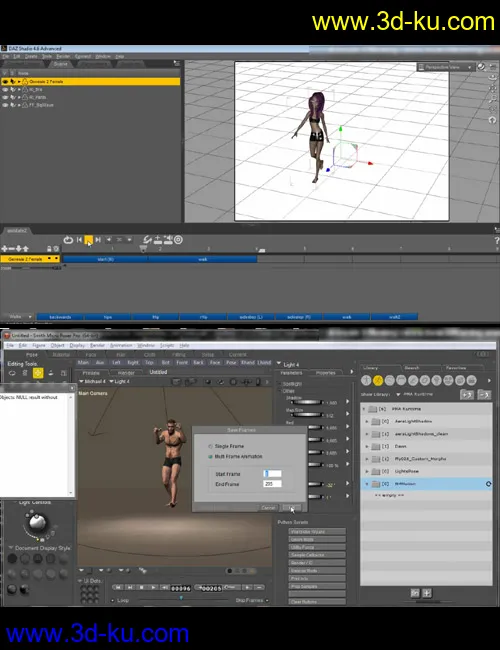Click the aniMate target circle icon

tap(178, 240)
